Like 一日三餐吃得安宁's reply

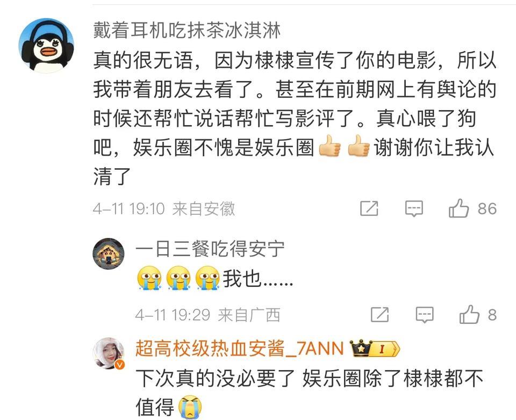coord(469,314)
